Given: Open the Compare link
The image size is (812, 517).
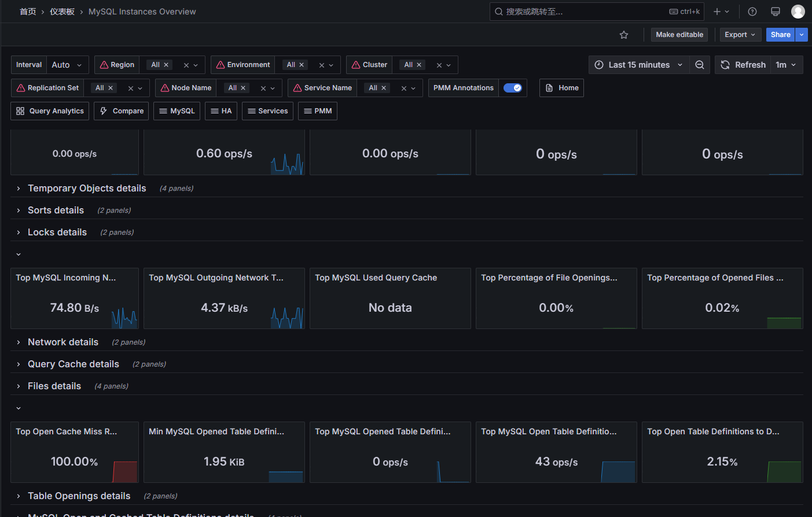Looking at the screenshot, I should [x=121, y=111].
